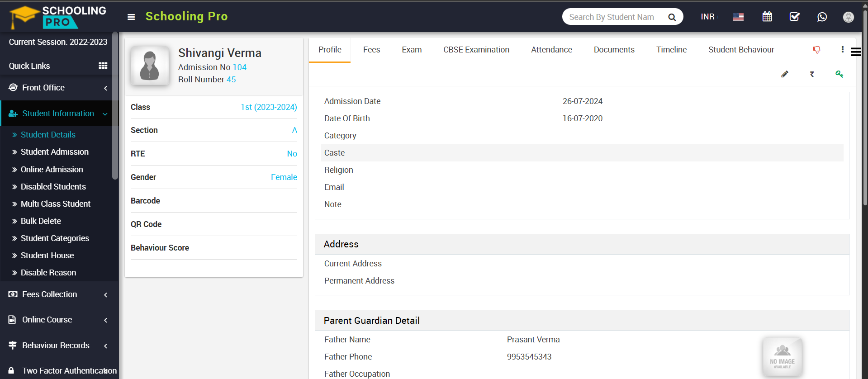Click the sidebar vertical scrollbar

[115, 106]
